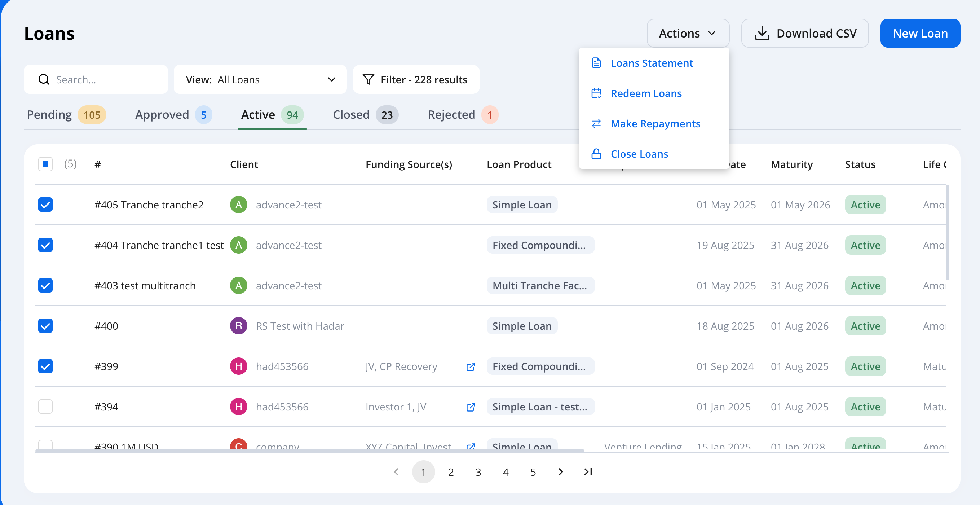This screenshot has height=505, width=980.
Task: Toggle the select-all header checkbox
Action: pyautogui.click(x=45, y=164)
